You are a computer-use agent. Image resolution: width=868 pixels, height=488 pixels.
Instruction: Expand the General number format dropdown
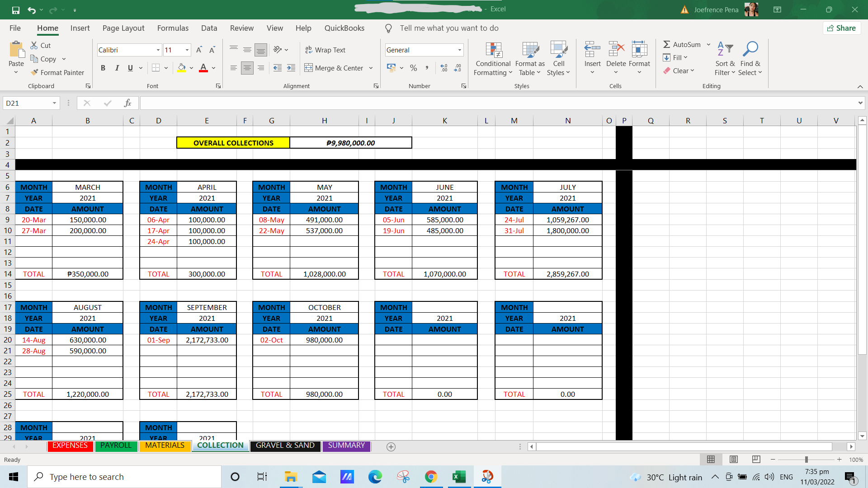tap(459, 50)
